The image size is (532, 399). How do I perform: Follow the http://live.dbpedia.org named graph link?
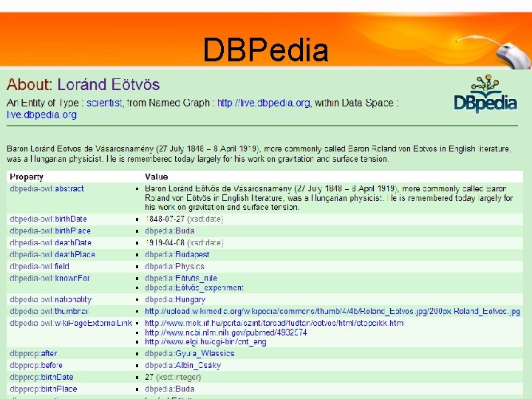point(263,103)
